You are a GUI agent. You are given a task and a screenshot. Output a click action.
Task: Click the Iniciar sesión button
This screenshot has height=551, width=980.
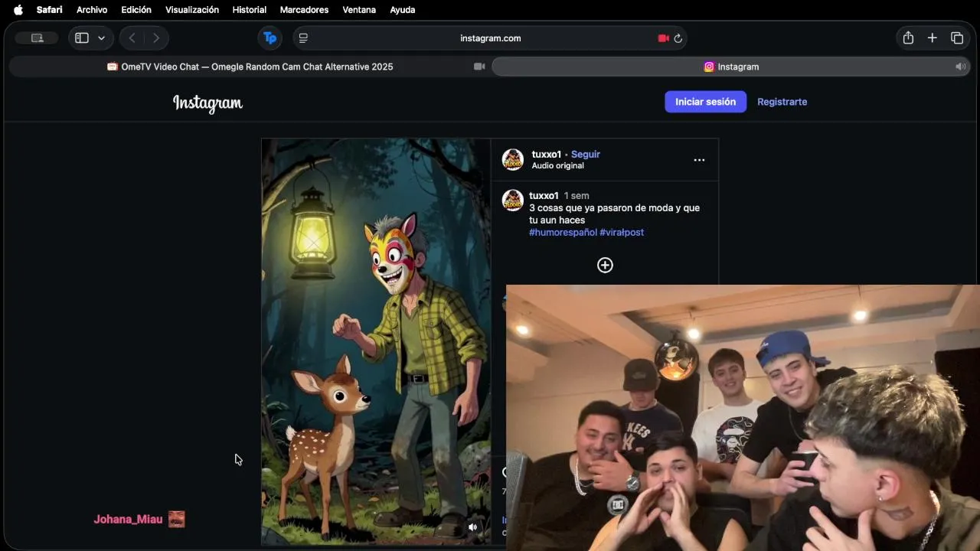click(x=705, y=102)
